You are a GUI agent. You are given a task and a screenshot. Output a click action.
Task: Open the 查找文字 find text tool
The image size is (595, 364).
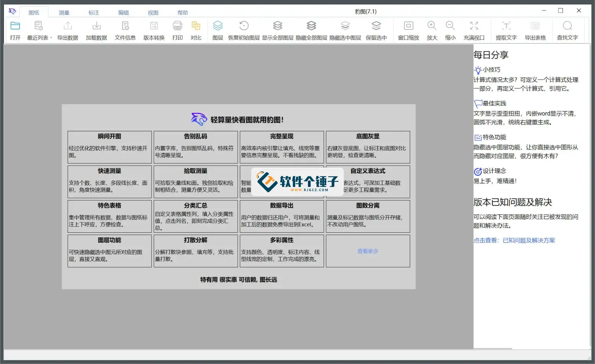point(567,30)
